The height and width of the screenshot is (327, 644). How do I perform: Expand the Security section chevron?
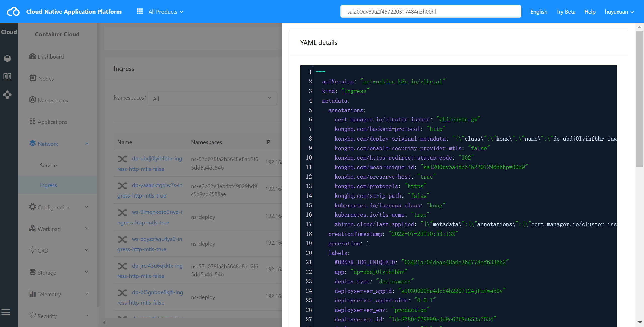[x=87, y=315]
